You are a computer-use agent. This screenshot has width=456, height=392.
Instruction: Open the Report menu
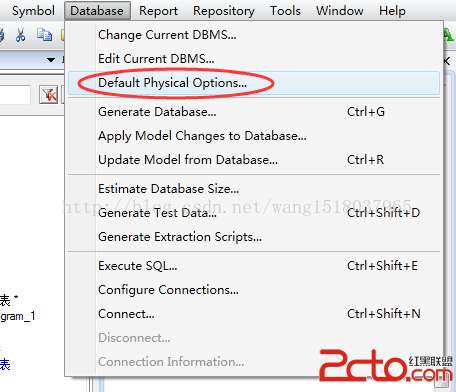[158, 11]
